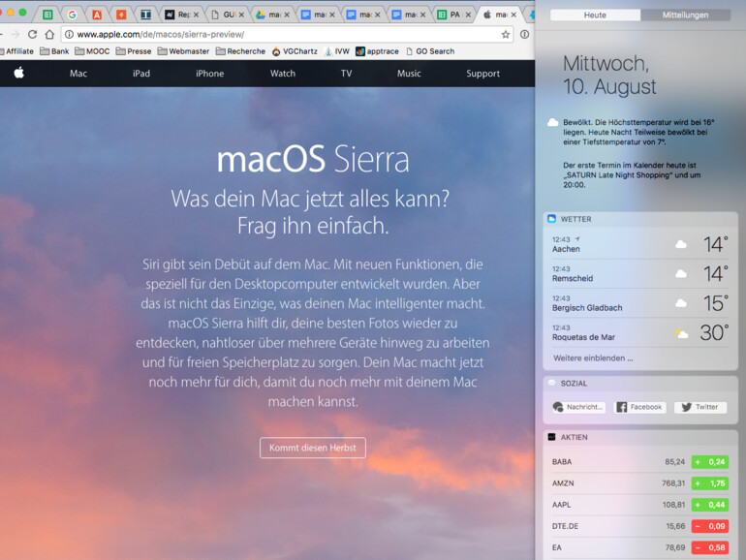Reload the current page
The width and height of the screenshot is (746, 560).
32,34
